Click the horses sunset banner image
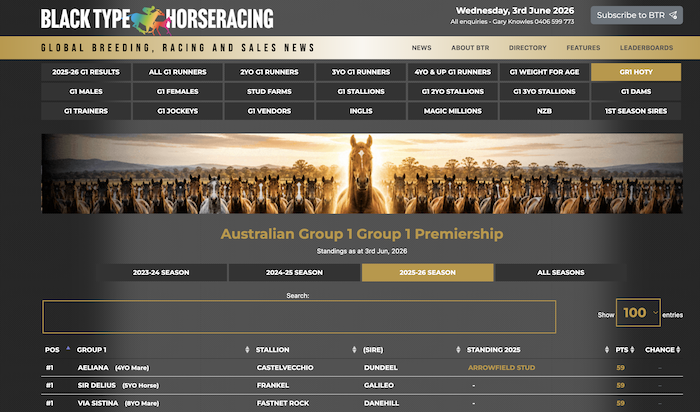 coord(362,174)
